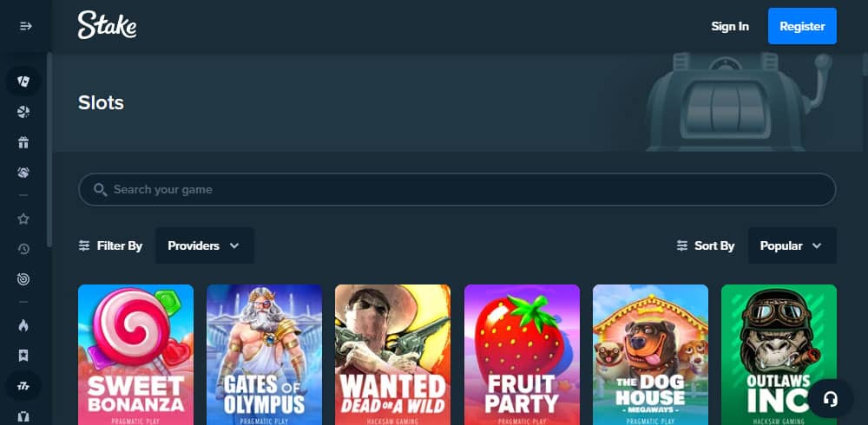Open the sports basketball icon in the sidebar
Screen dimensions: 868x425
click(23, 113)
